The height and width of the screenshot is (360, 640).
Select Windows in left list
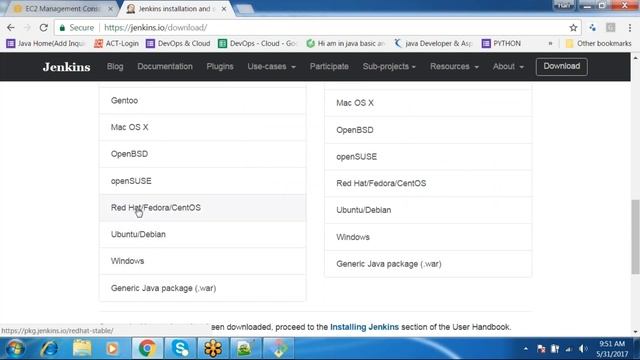tap(202, 261)
